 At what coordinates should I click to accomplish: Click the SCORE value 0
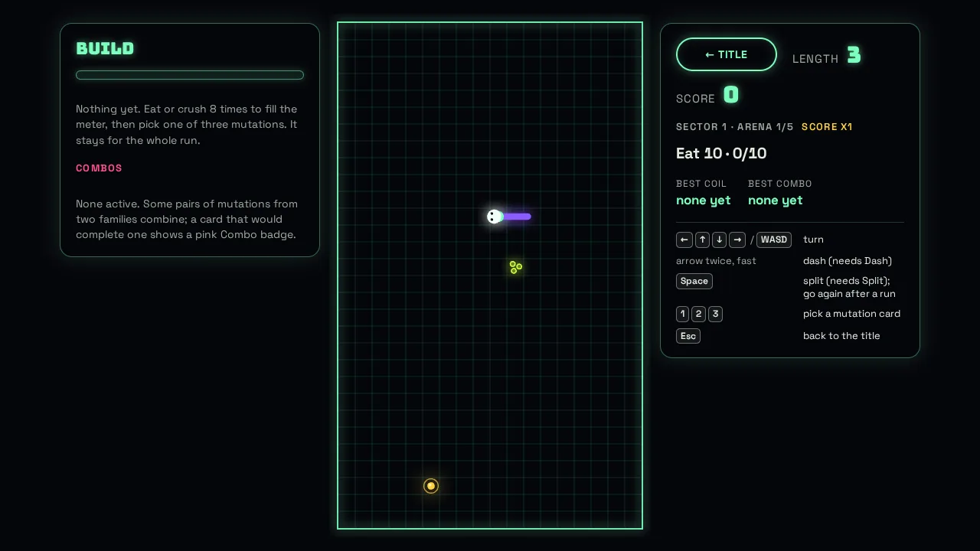731,95
